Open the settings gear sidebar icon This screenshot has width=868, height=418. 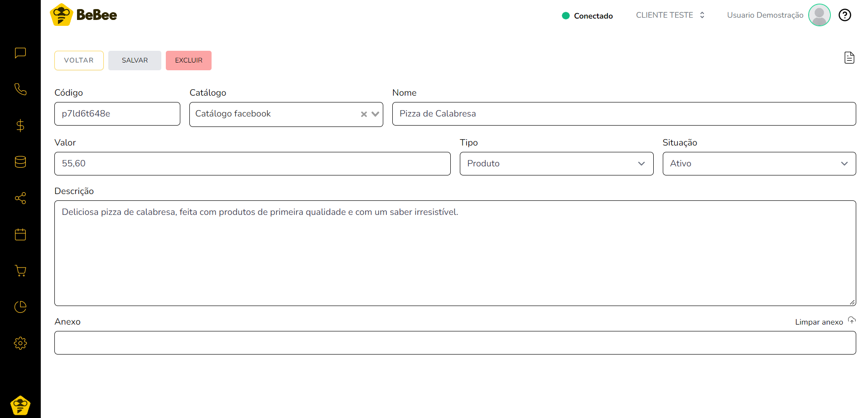pyautogui.click(x=20, y=343)
